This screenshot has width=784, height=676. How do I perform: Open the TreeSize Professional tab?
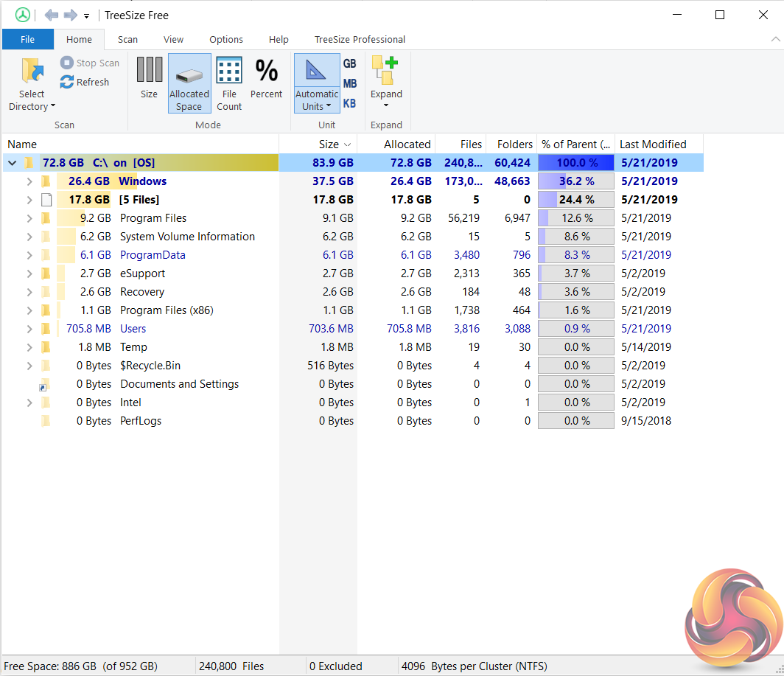[360, 40]
